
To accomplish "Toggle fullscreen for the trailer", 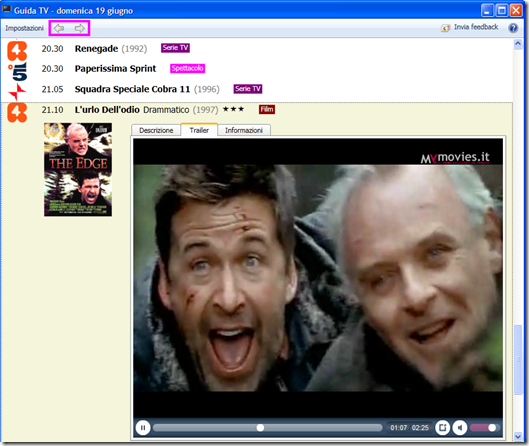I will [442, 428].
